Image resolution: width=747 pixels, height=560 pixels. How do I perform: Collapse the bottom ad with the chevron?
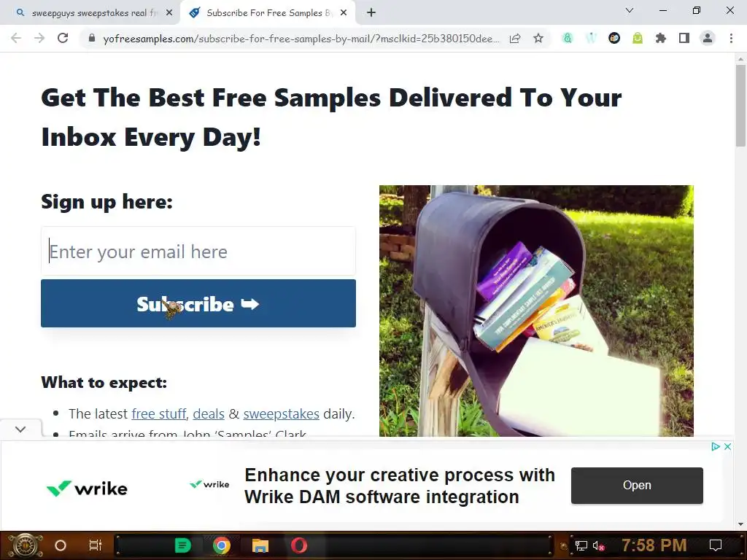point(20,429)
